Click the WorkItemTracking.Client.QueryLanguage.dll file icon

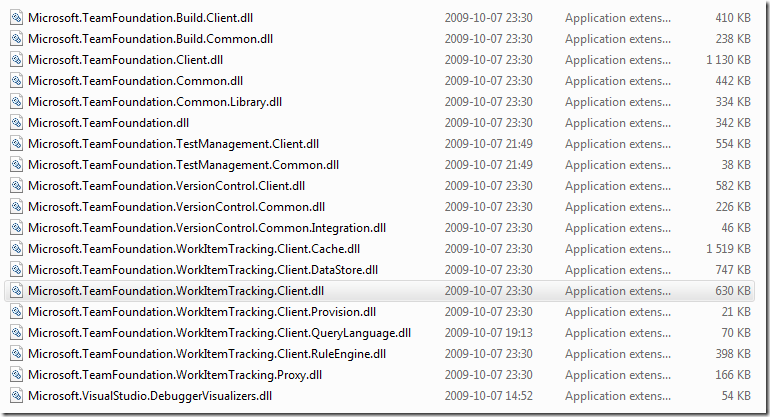(16, 333)
